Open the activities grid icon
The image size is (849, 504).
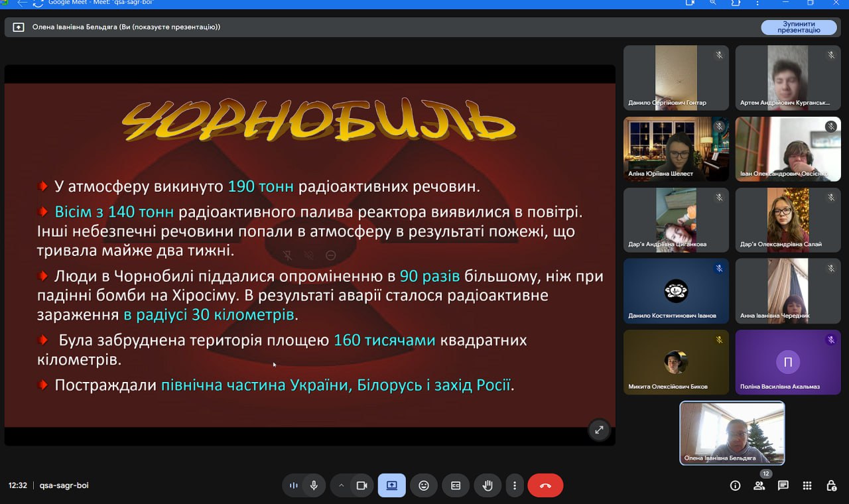tap(807, 485)
